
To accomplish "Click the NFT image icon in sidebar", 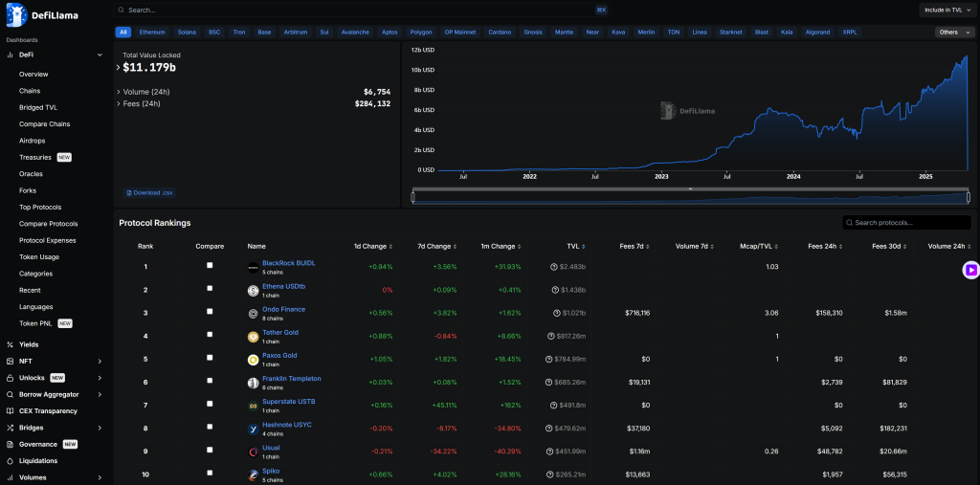I will coord(10,362).
